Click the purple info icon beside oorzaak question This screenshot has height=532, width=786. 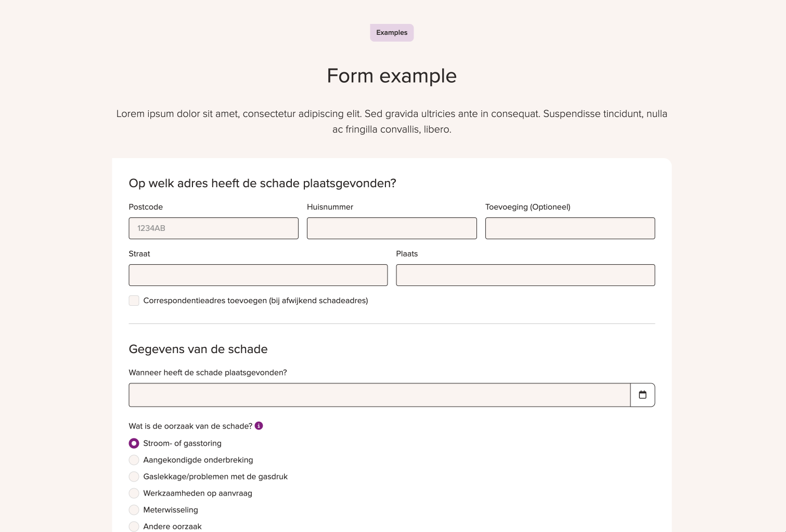(x=259, y=425)
